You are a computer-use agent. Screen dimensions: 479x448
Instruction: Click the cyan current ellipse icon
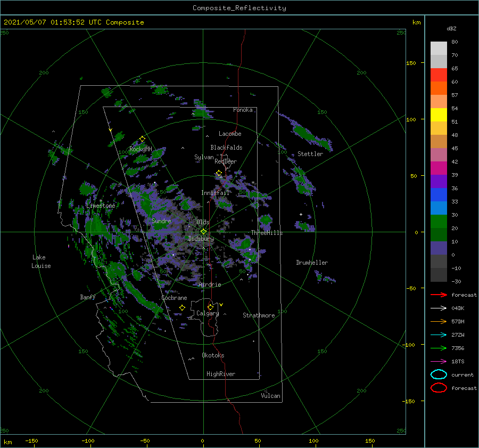pos(439,374)
